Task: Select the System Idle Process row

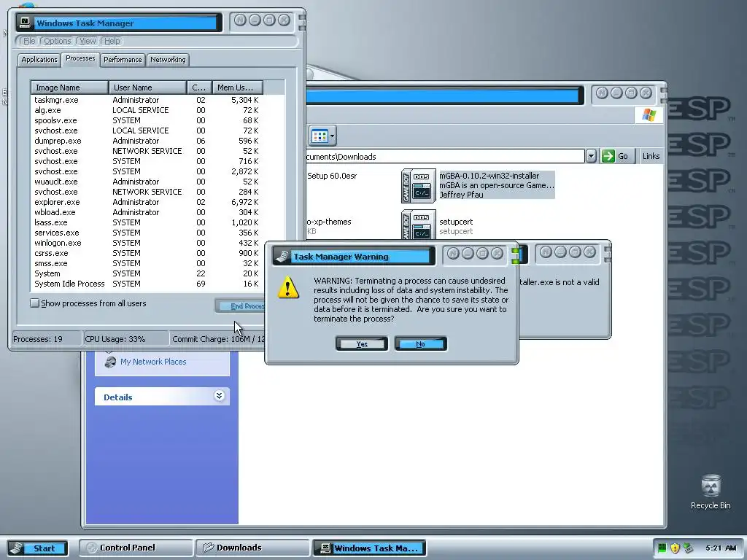Action: 146,284
